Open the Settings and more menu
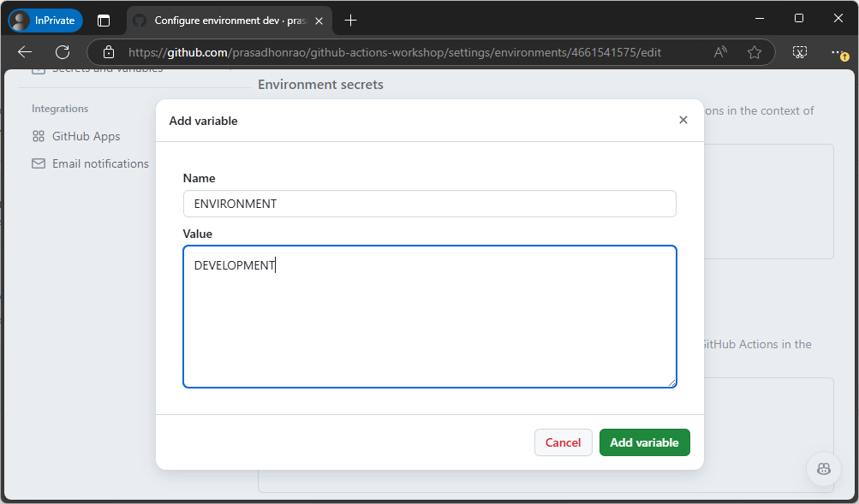This screenshot has height=504, width=859. [838, 51]
